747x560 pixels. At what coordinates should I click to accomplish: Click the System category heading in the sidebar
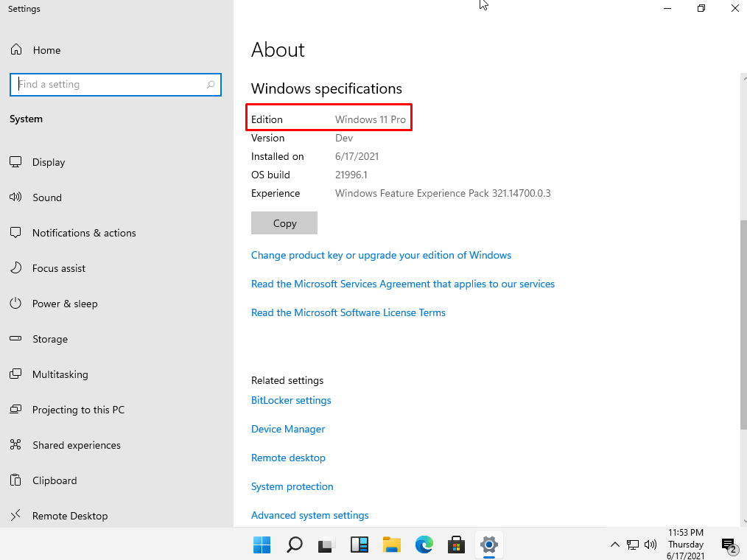click(x=27, y=119)
